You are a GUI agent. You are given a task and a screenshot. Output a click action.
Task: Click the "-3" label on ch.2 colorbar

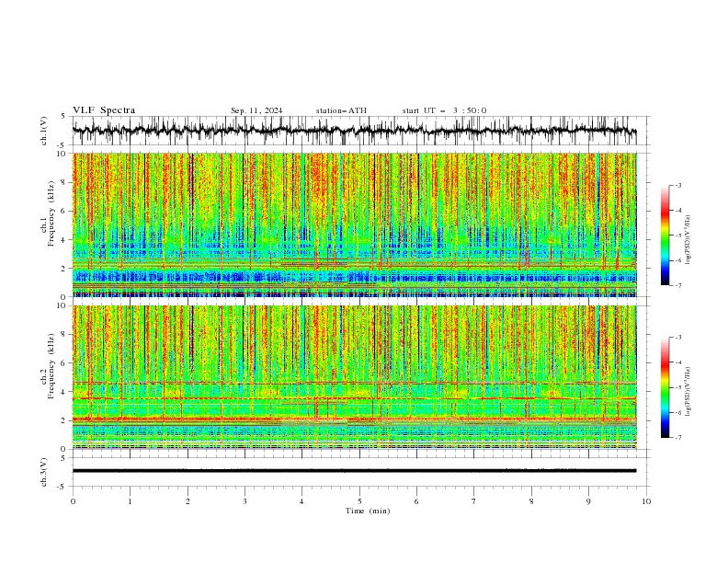pos(677,337)
